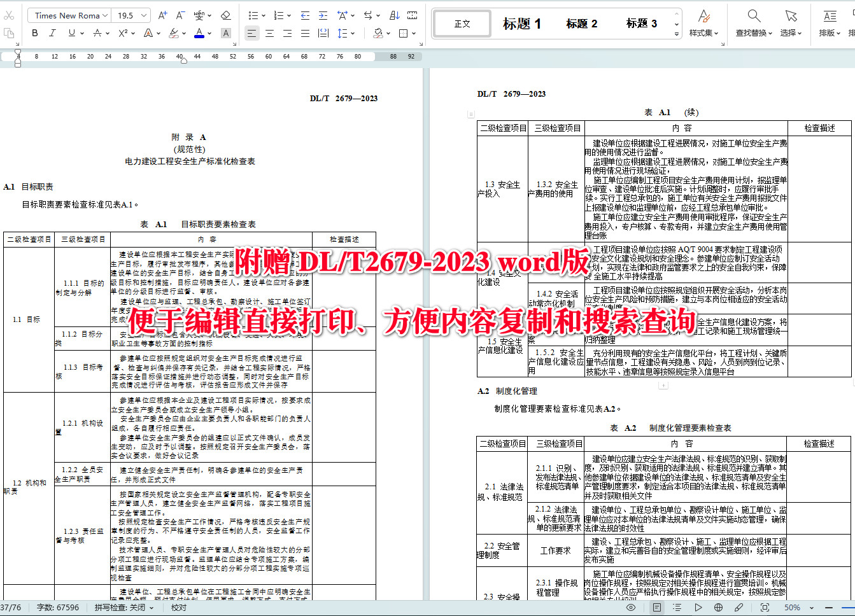The height and width of the screenshot is (616, 855).
Task: Toggle align left
Action: pyautogui.click(x=252, y=33)
